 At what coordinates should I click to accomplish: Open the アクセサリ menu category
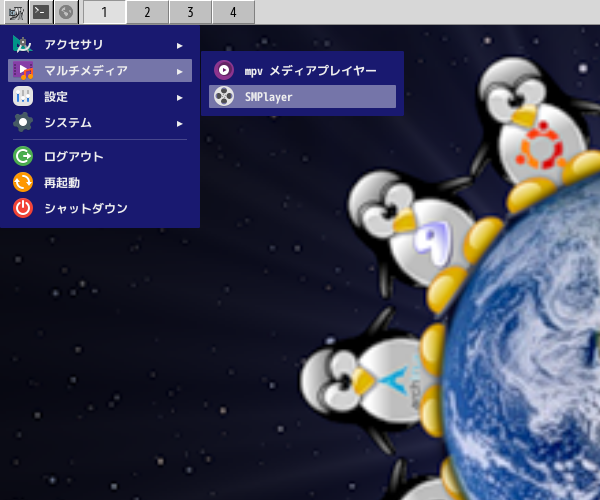100,45
